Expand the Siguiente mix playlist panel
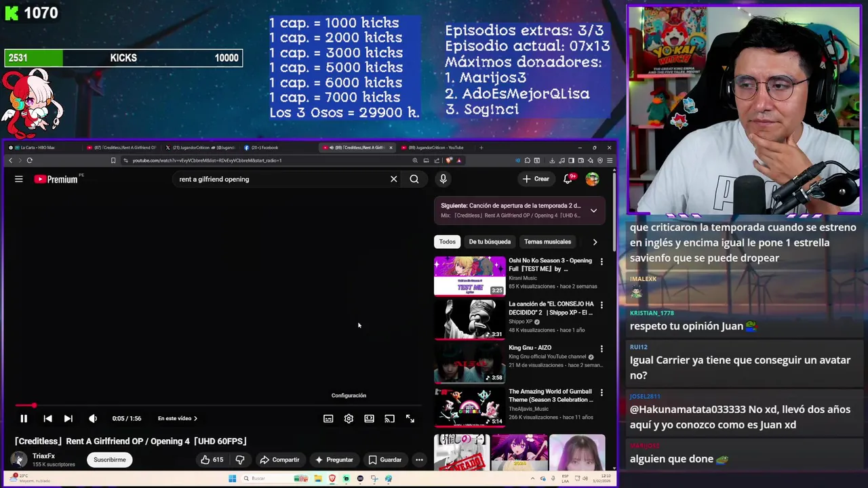868x488 pixels. click(x=593, y=210)
